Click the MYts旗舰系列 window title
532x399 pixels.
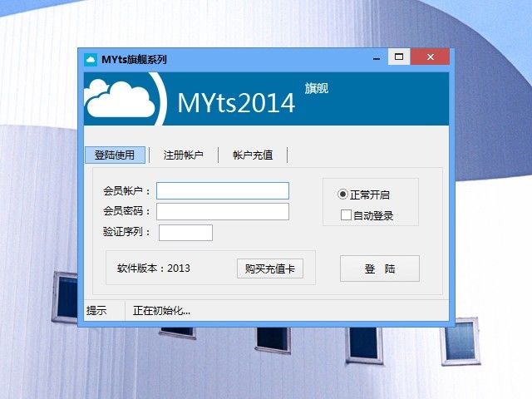pyautogui.click(x=134, y=60)
